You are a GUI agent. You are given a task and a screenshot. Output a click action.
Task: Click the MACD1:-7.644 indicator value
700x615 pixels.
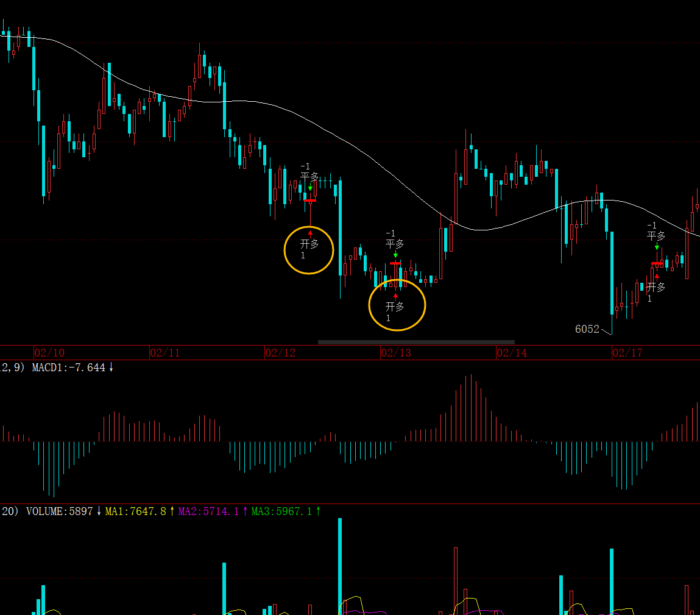tap(72, 368)
